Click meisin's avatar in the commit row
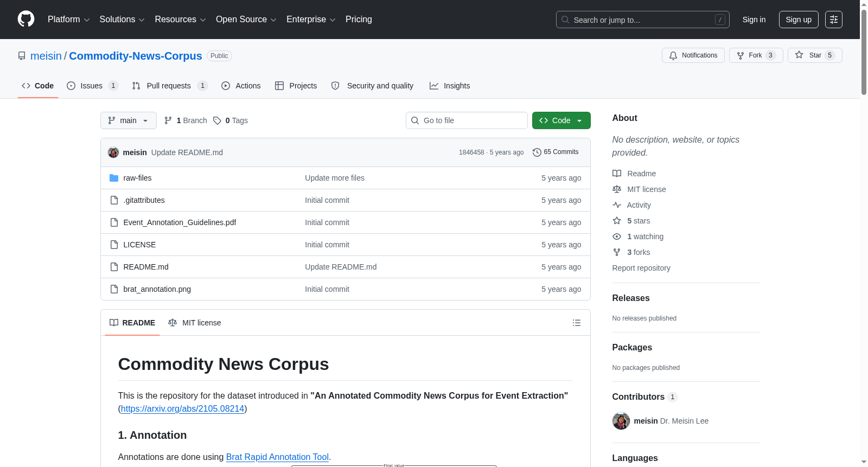 113,152
